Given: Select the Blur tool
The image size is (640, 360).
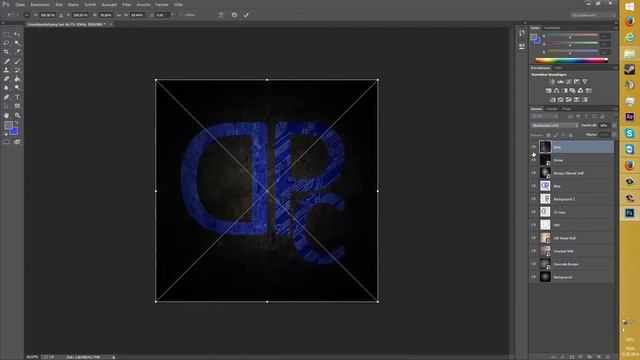Looking at the screenshot, I should tap(6, 88).
